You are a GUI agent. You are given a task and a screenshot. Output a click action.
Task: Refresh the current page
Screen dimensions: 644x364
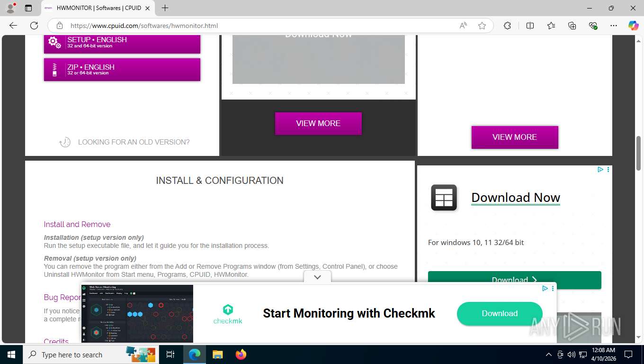(x=34, y=26)
